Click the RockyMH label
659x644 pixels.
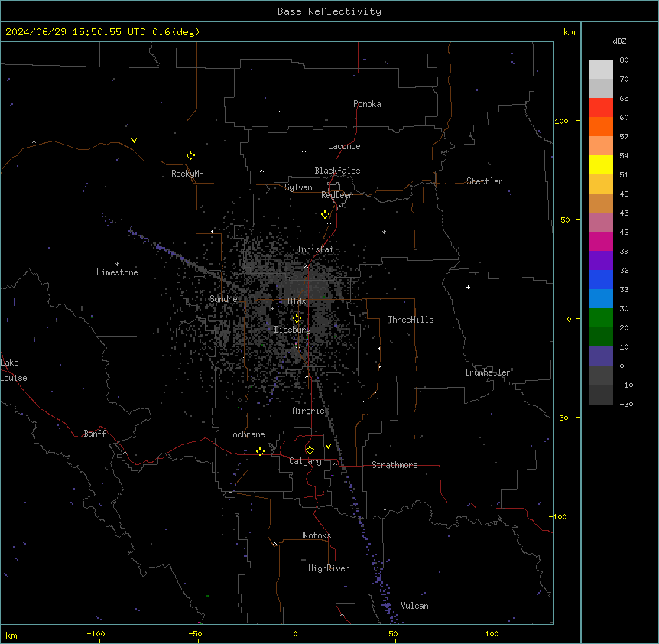(187, 174)
